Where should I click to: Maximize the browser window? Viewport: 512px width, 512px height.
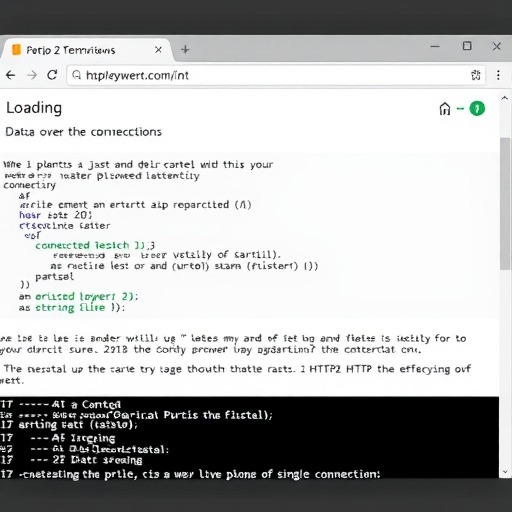pos(467,46)
